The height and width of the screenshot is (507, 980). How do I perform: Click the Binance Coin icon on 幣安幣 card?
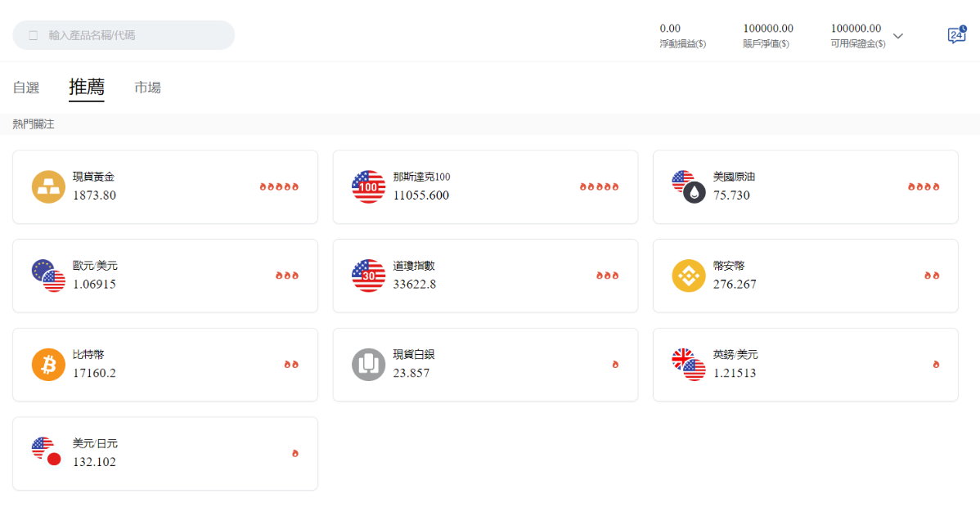[x=688, y=276]
